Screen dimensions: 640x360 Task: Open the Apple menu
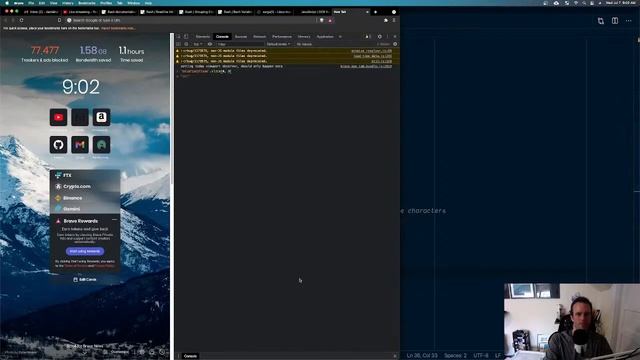click(7, 3)
